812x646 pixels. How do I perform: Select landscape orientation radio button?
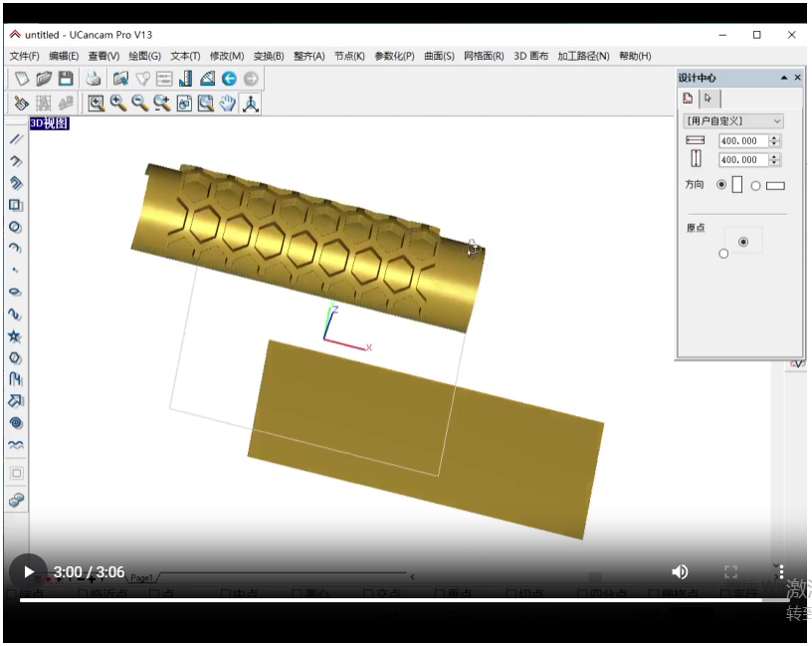click(x=755, y=186)
